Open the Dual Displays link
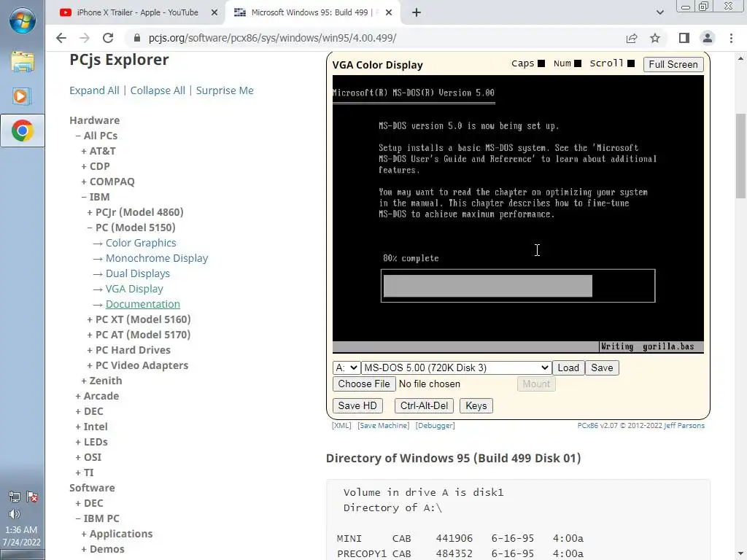This screenshot has width=747, height=560. [138, 273]
